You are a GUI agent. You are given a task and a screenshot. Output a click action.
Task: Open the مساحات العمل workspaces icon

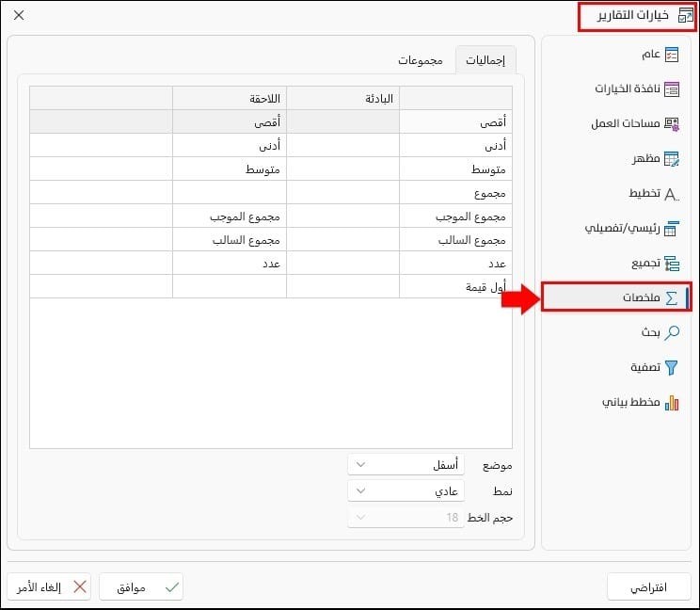(672, 123)
